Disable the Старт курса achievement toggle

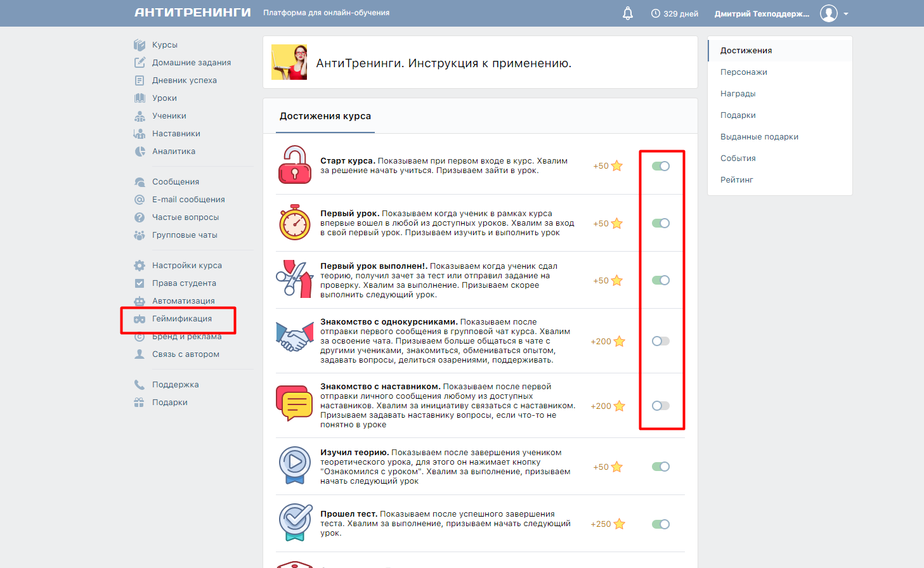pos(661,166)
